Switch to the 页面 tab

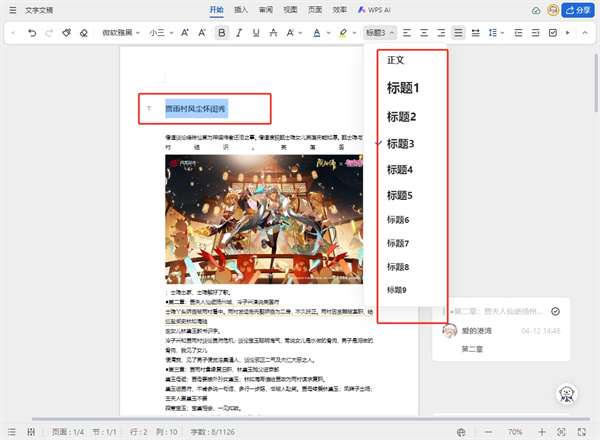coord(315,10)
